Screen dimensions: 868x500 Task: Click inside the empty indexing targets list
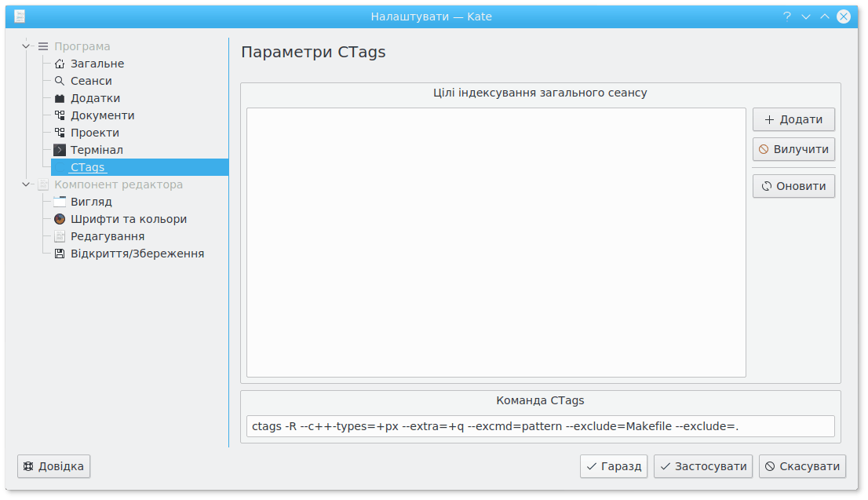(496, 243)
